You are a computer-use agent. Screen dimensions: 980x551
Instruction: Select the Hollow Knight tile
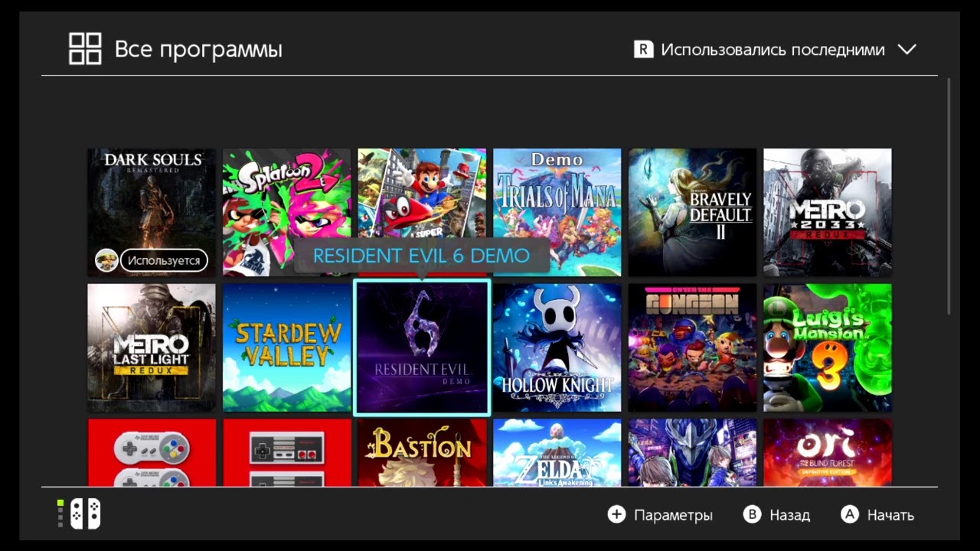pos(557,347)
